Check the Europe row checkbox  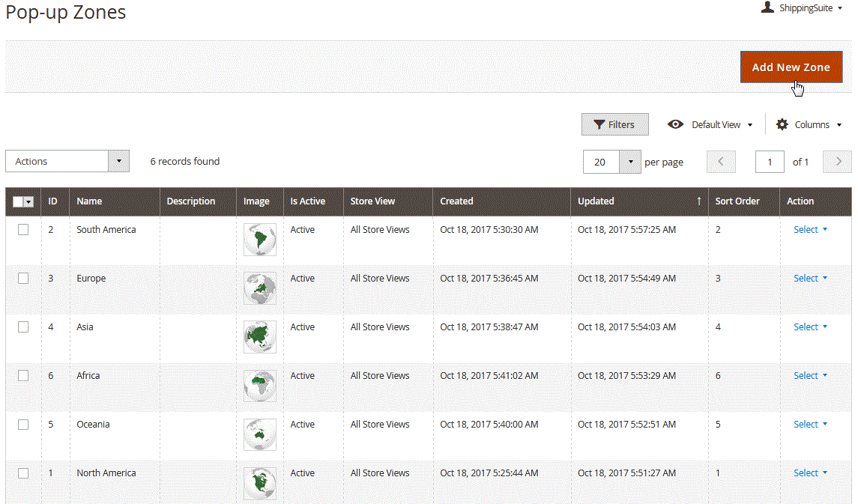(x=23, y=279)
